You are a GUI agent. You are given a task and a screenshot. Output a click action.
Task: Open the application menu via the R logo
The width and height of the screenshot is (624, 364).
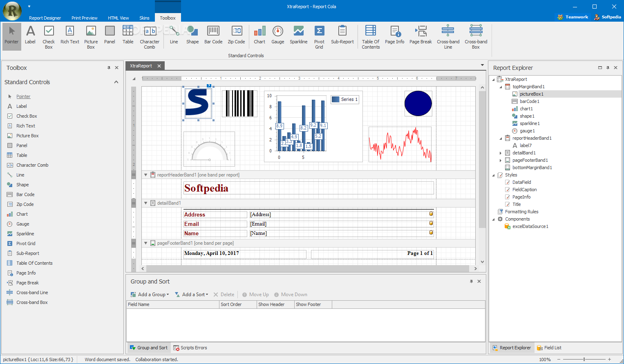[12, 11]
